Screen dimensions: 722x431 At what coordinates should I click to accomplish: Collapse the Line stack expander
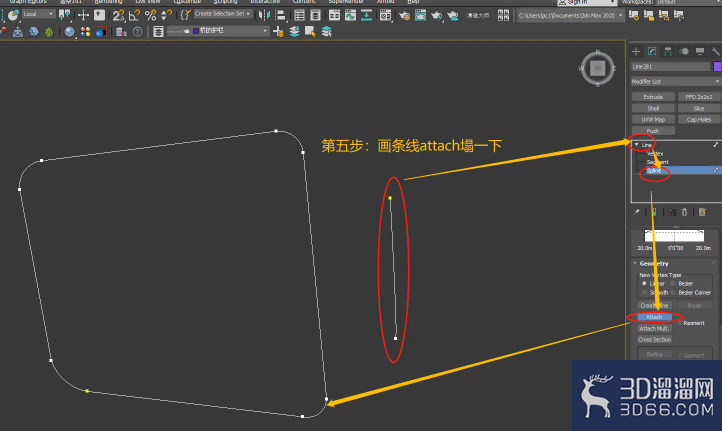click(x=636, y=145)
